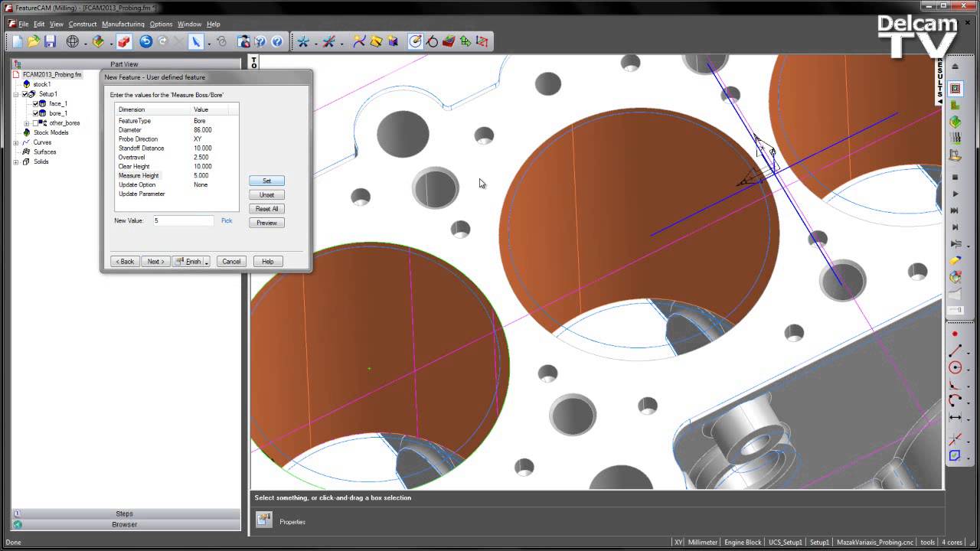This screenshot has width=980, height=551.
Task: Click MazakVariaxis_Probing.cnc in status bar
Action: pos(874,542)
